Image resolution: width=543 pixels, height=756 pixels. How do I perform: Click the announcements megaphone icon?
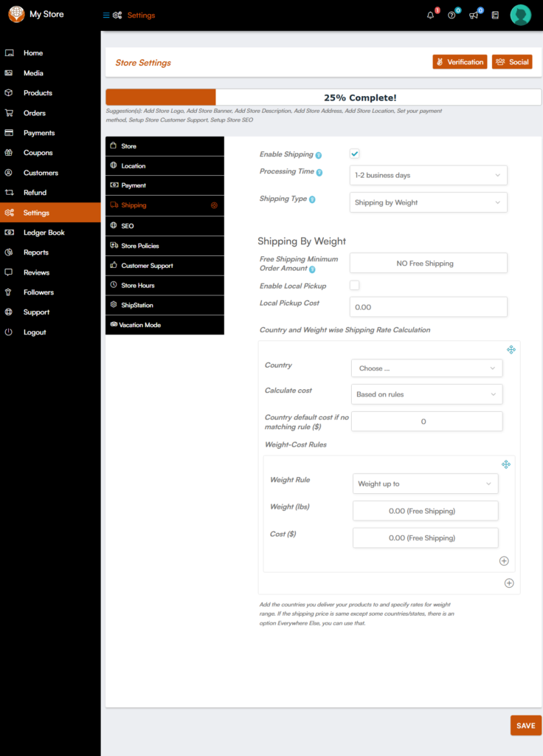point(474,16)
